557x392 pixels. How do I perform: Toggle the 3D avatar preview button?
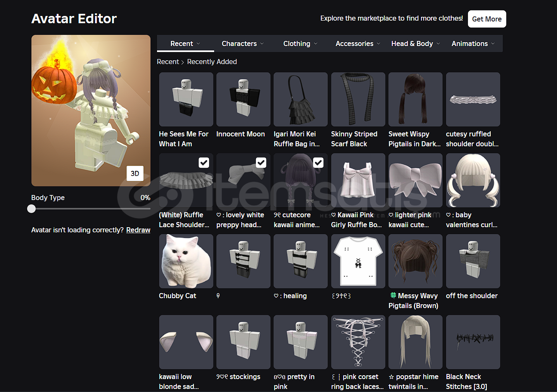coord(135,173)
